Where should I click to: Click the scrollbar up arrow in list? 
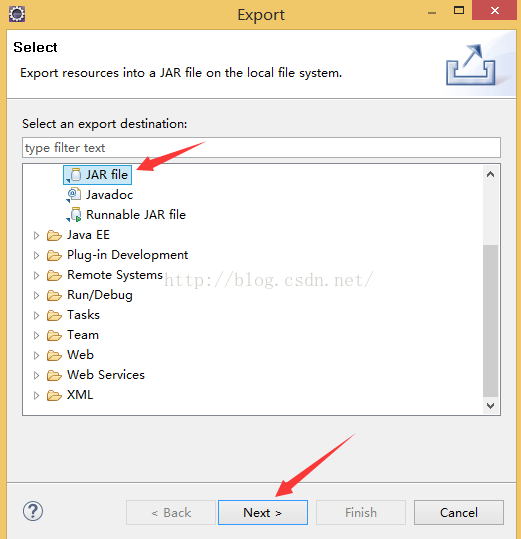click(490, 174)
